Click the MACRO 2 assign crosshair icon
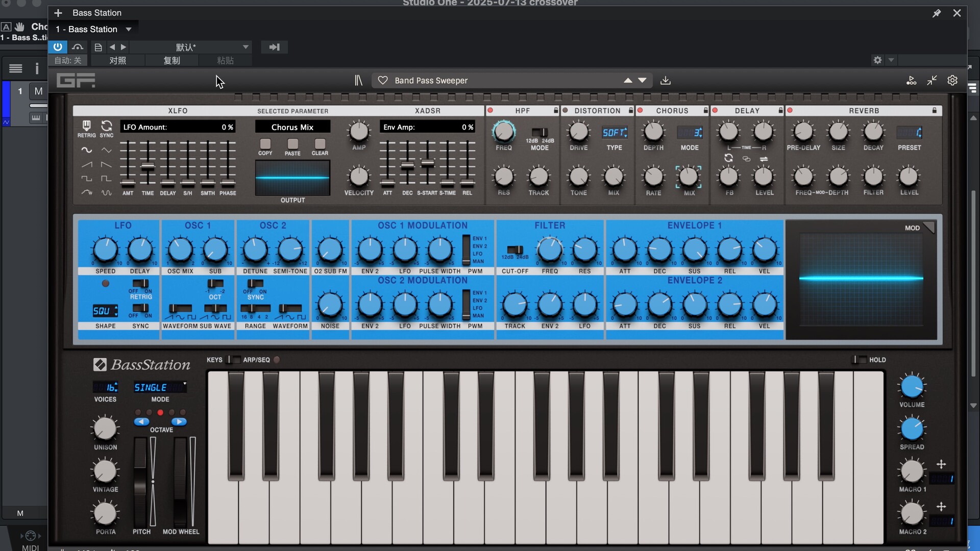Screen dimensions: 980x551 941,507
